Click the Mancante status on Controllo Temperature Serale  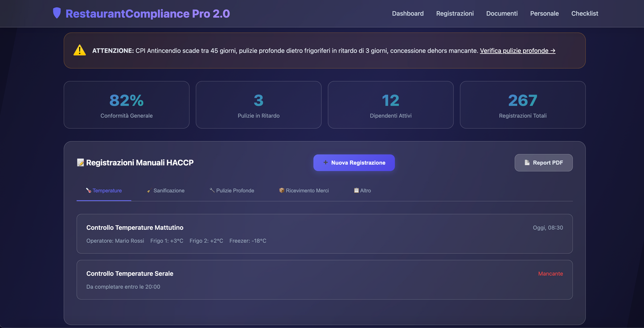550,273
